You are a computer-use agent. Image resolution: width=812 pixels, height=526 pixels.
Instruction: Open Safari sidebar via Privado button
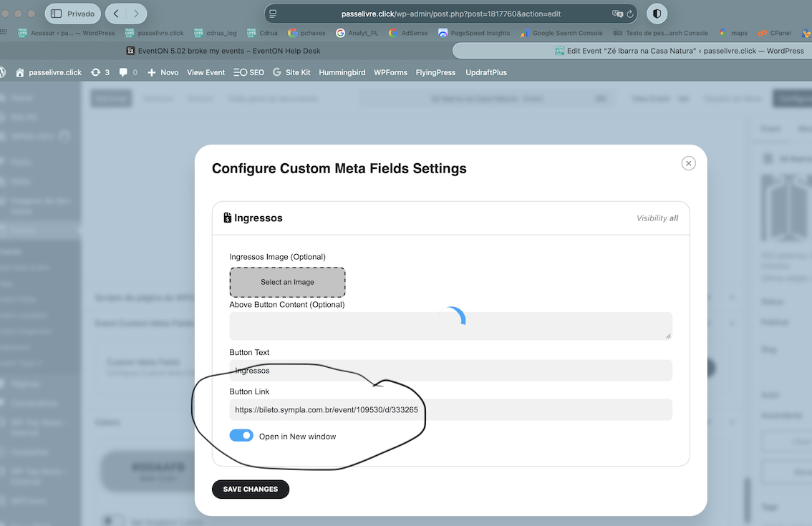click(x=73, y=14)
